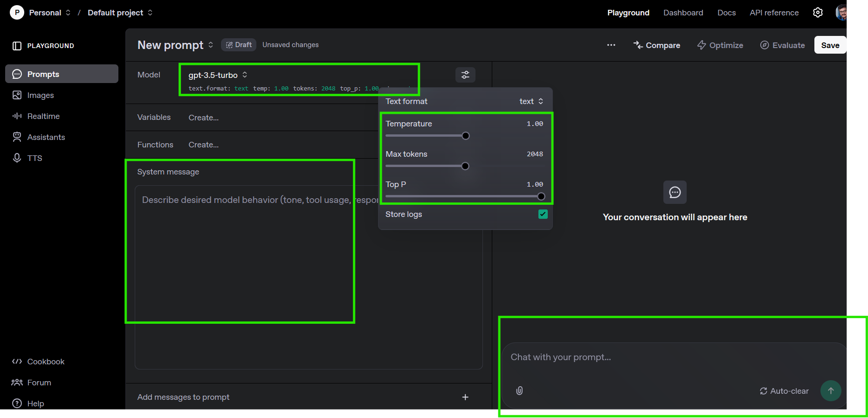The height and width of the screenshot is (418, 868).
Task: Open the three-dots more options menu
Action: tap(611, 45)
